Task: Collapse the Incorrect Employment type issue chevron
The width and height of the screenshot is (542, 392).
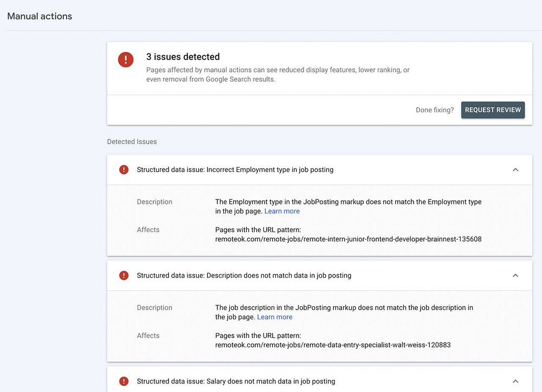Action: 515,170
